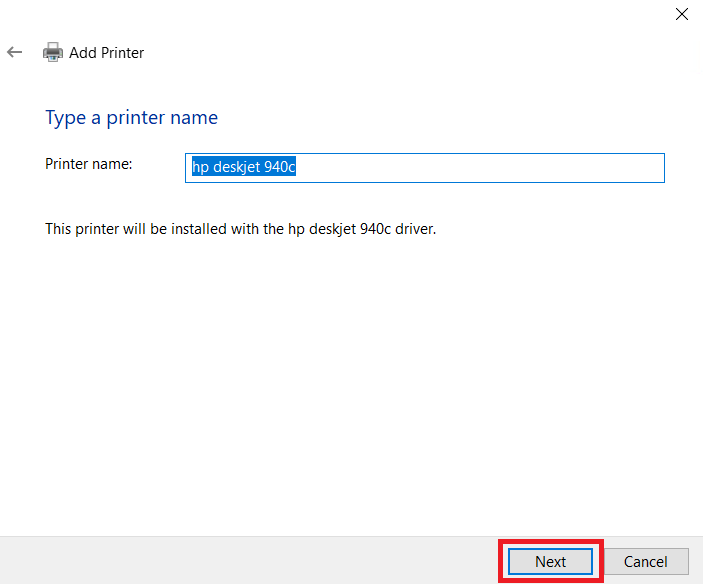Viewport: 703px width, 584px height.
Task: Click the Add Printer printer icon
Action: tap(52, 52)
